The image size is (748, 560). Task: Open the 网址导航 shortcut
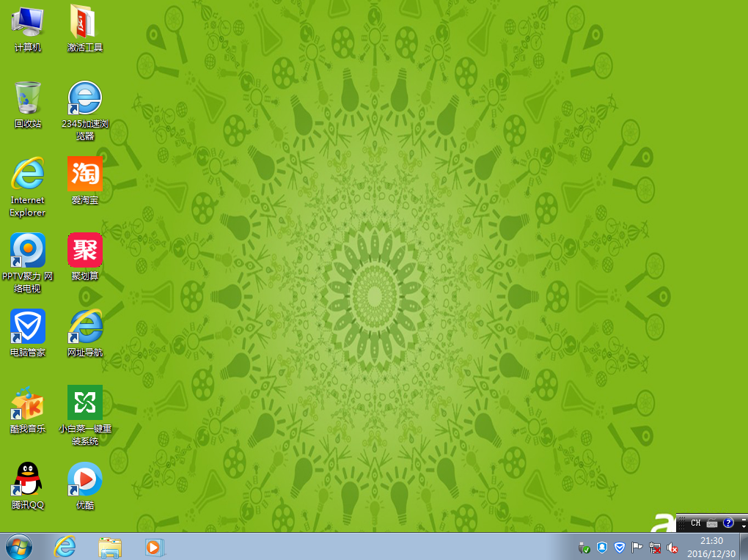(85, 333)
